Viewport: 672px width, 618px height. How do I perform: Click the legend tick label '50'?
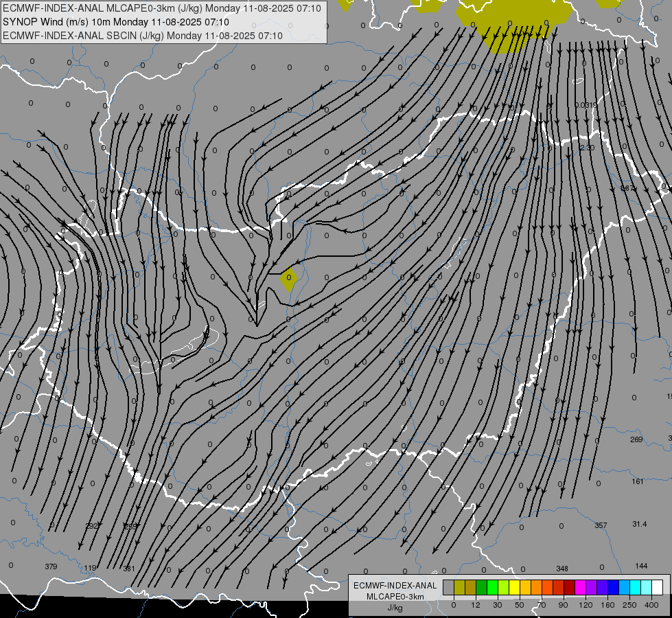click(x=519, y=605)
